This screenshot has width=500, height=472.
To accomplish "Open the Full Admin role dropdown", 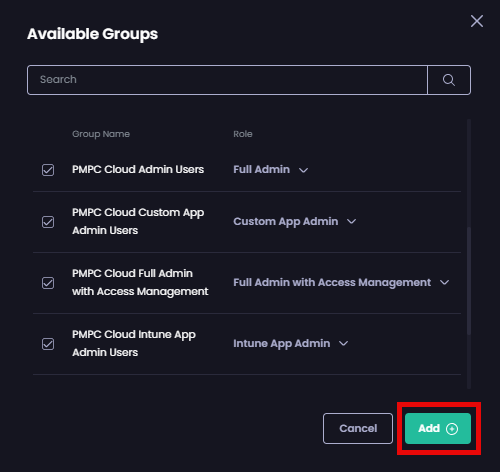I will click(x=271, y=170).
